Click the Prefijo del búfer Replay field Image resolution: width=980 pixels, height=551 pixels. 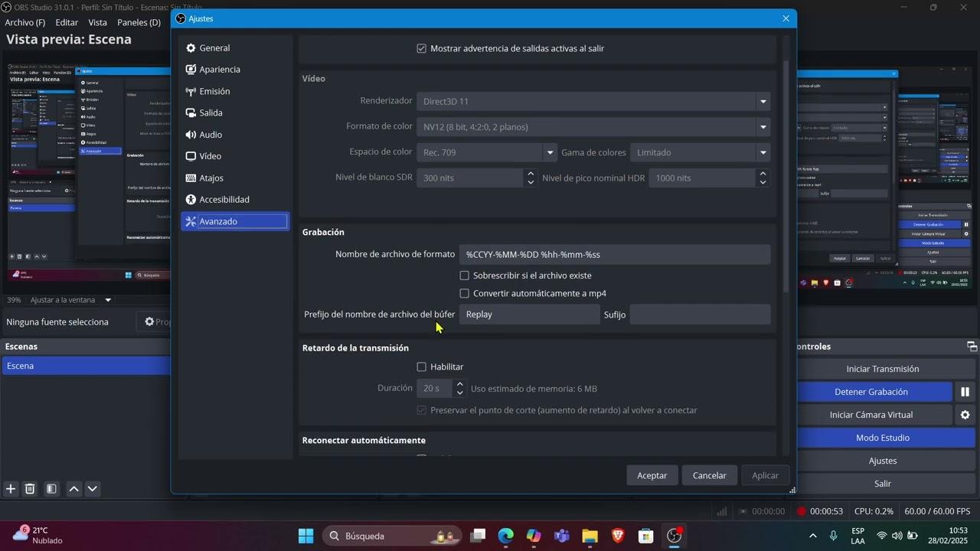pos(530,315)
